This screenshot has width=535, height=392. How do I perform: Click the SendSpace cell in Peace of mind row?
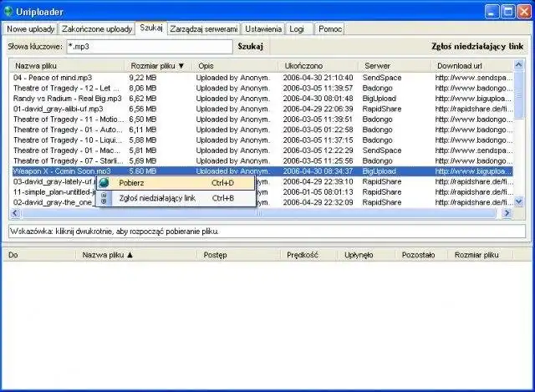[x=382, y=78]
